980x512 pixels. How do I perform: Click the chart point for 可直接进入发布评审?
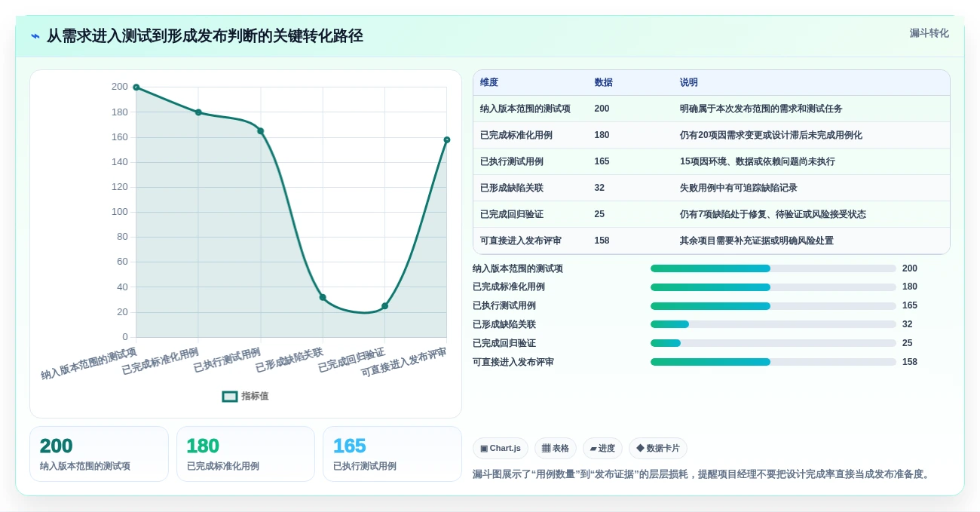pos(447,139)
